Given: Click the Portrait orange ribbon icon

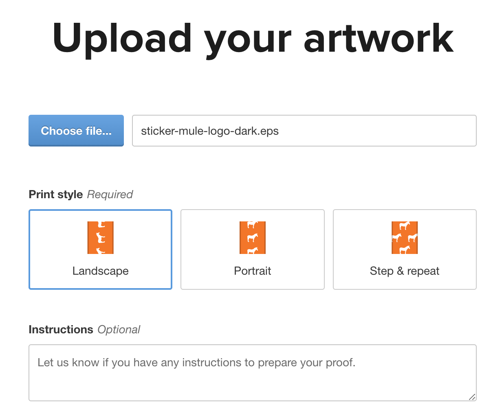Looking at the screenshot, I should tap(253, 238).
